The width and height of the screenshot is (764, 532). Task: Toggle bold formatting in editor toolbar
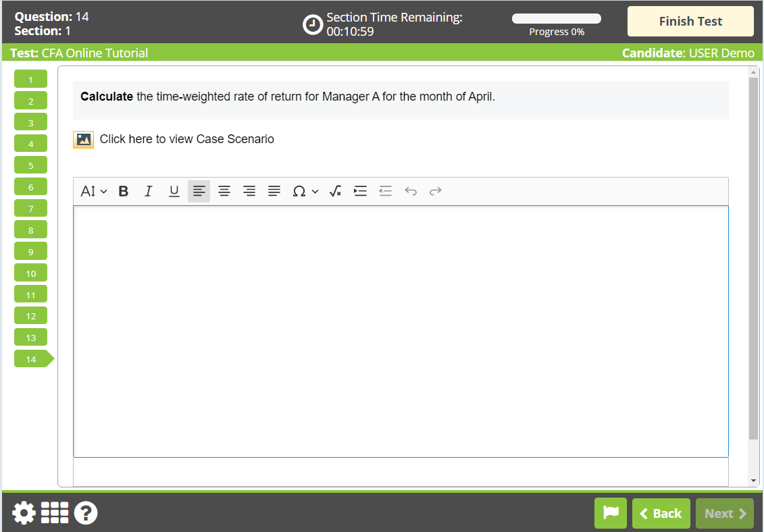pos(123,191)
